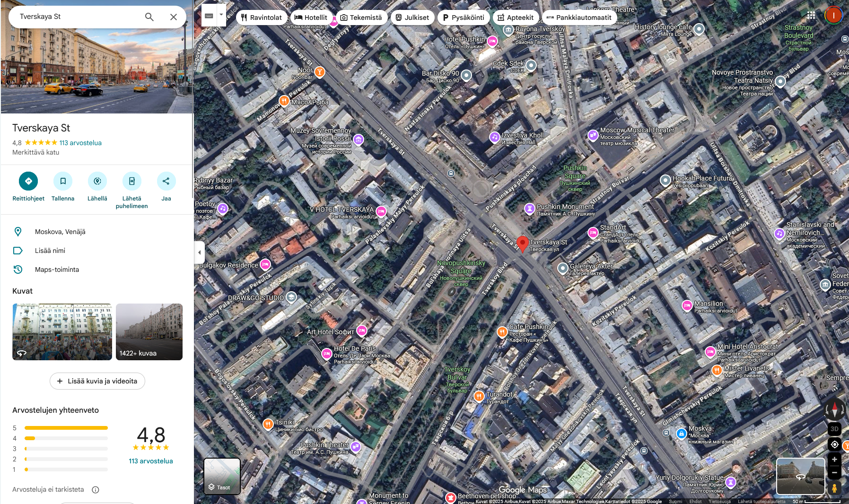Filter map by Pankkiautomaatit
The image size is (849, 504).
579,17
